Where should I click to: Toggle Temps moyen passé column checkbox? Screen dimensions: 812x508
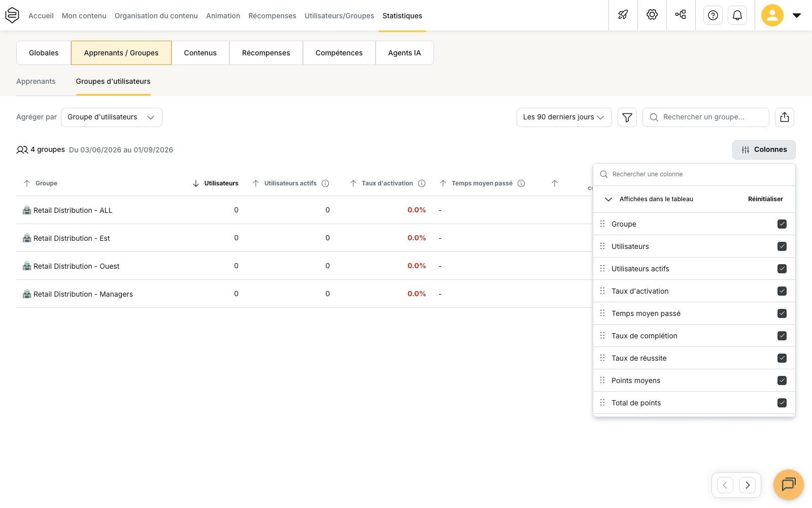[782, 313]
